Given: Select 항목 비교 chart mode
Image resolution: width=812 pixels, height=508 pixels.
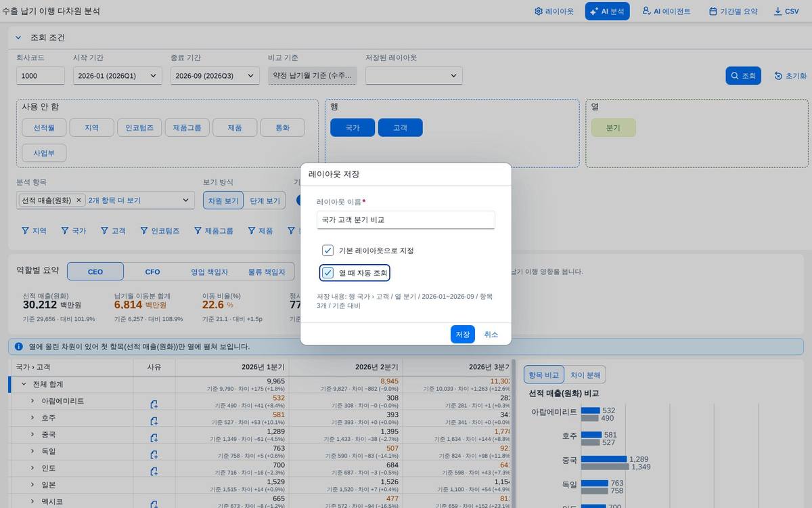Looking at the screenshot, I should [x=545, y=375].
